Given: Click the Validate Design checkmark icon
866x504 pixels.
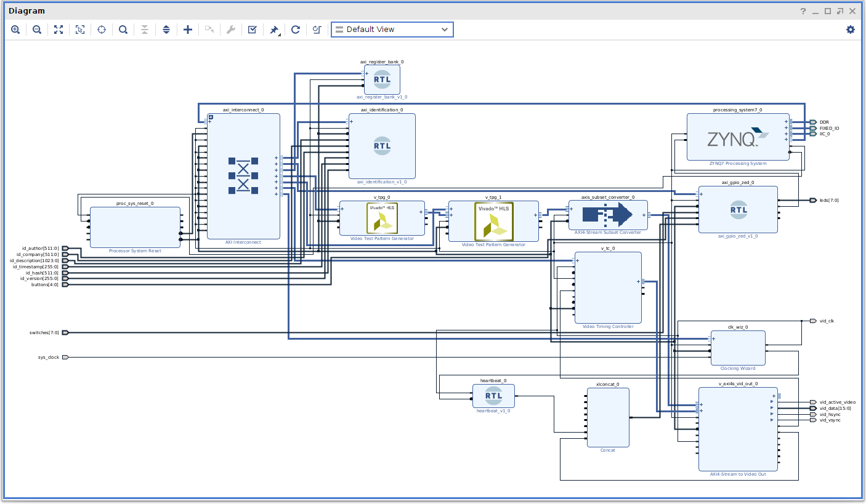Looking at the screenshot, I should point(252,30).
